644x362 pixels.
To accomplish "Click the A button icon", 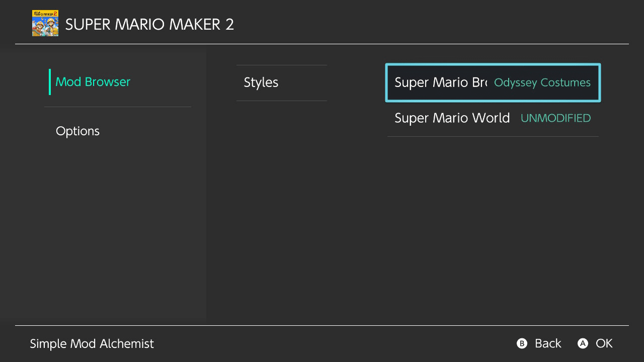I will tap(583, 343).
